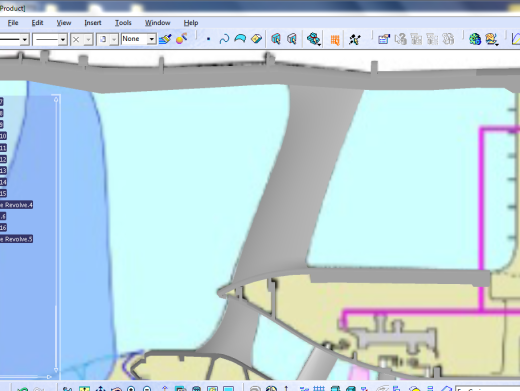The width and height of the screenshot is (520, 391).
Task: Click the yellow tag icon after surface tool
Action: point(256,39)
